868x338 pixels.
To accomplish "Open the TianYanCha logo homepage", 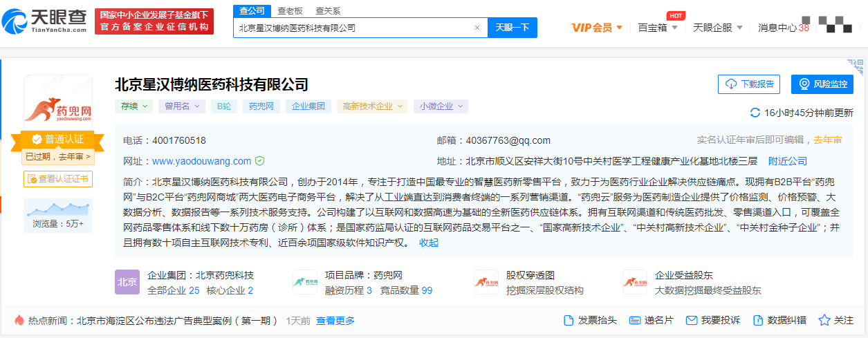I will point(45,21).
